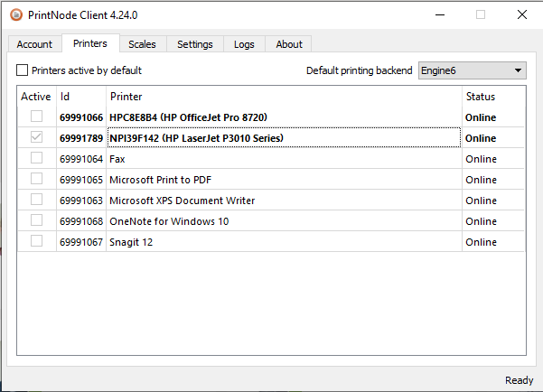Image resolution: width=543 pixels, height=392 pixels.
Task: Enable Printers active by default checkbox
Action: [23, 70]
